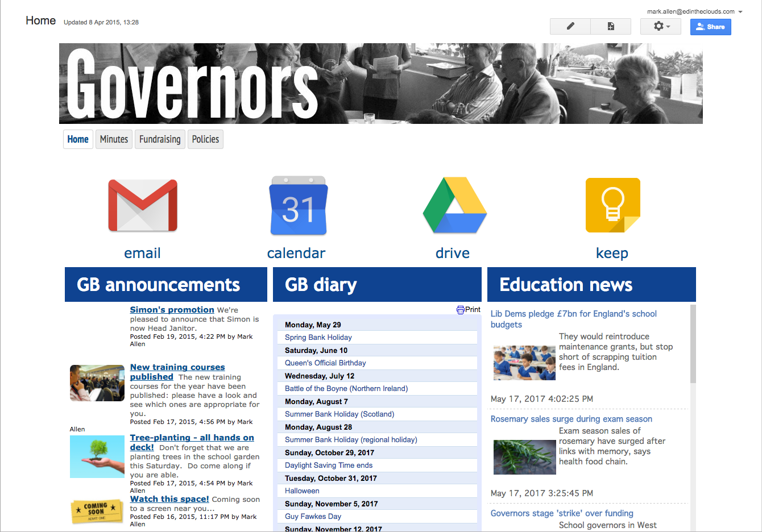Open the Policies tab

point(205,139)
